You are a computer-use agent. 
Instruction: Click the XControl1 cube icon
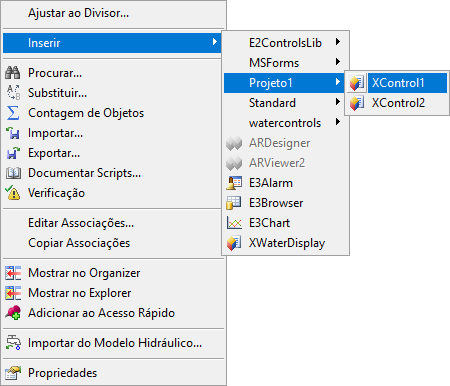click(357, 83)
